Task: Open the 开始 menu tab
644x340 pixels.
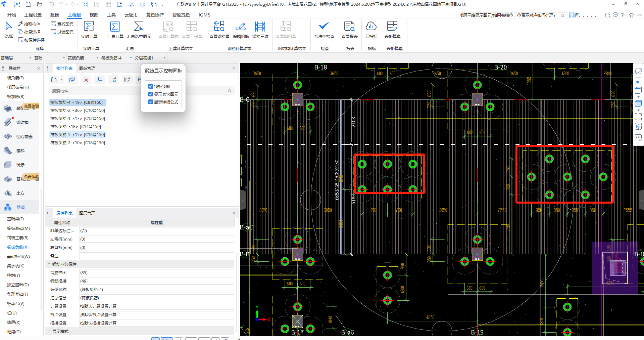Action: 12,15
